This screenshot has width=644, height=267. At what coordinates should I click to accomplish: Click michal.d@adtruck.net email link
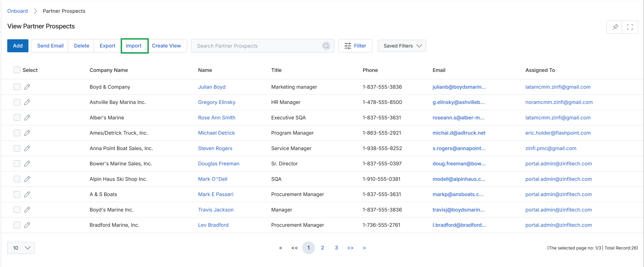pos(459,133)
